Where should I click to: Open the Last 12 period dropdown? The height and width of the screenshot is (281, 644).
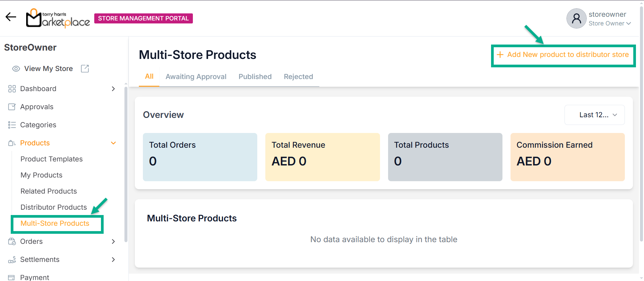point(594,115)
